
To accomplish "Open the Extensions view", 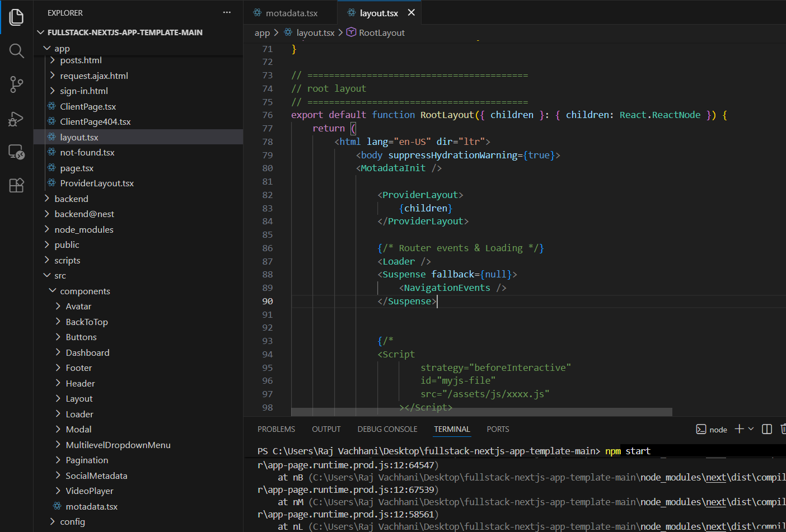I will click(17, 185).
